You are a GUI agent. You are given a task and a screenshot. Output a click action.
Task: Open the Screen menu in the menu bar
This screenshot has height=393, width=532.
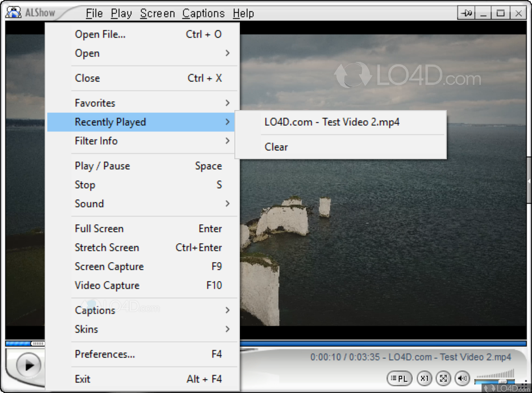pos(157,13)
